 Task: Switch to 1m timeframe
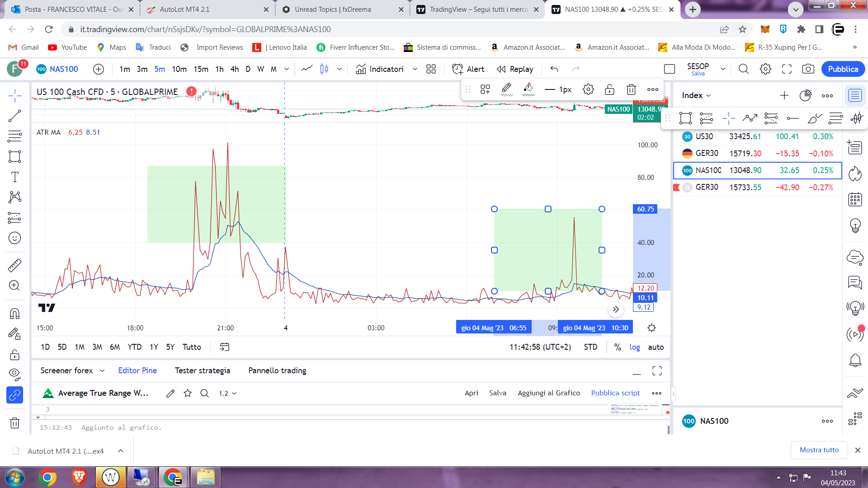(125, 69)
